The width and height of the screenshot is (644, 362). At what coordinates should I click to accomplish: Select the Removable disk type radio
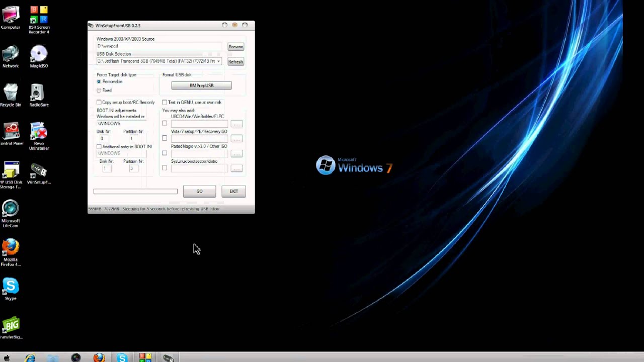99,81
